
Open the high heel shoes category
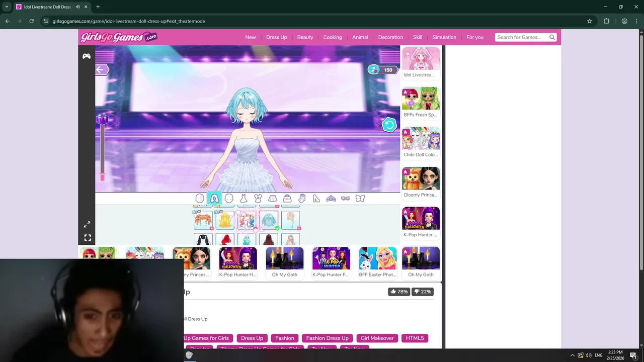(316, 199)
